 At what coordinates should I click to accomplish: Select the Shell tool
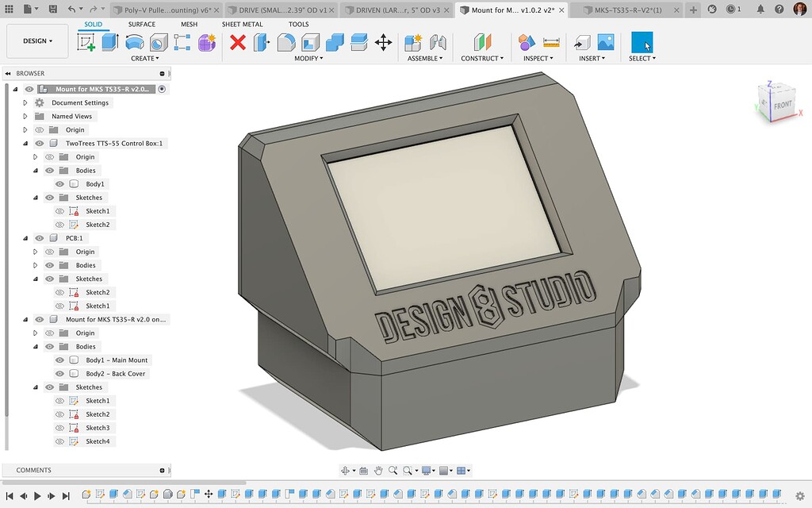pyautogui.click(x=310, y=42)
